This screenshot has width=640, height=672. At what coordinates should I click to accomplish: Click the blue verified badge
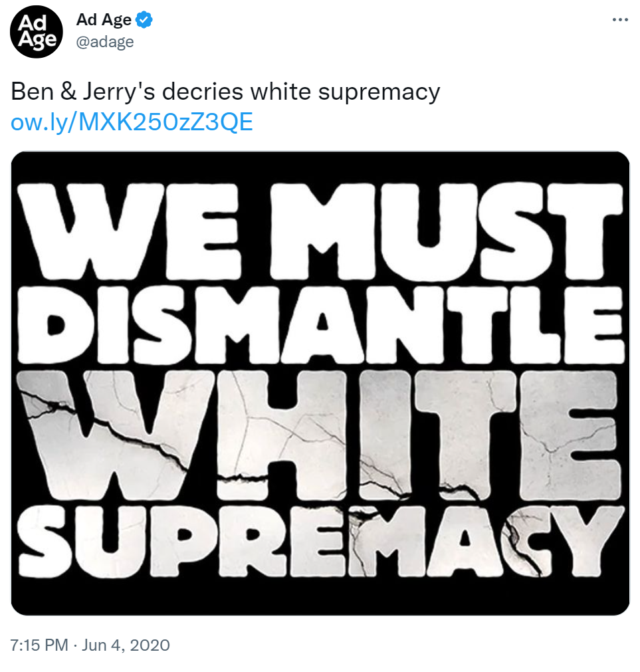coord(144,20)
